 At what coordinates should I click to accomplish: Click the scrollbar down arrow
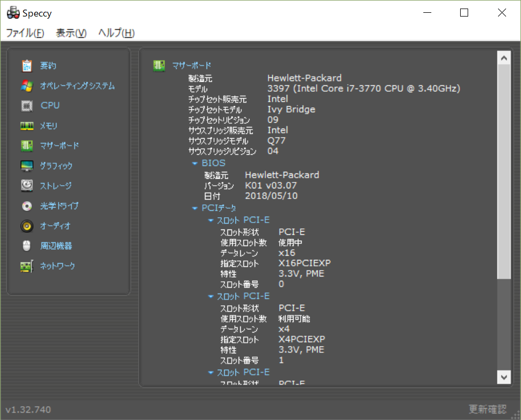tap(504, 377)
